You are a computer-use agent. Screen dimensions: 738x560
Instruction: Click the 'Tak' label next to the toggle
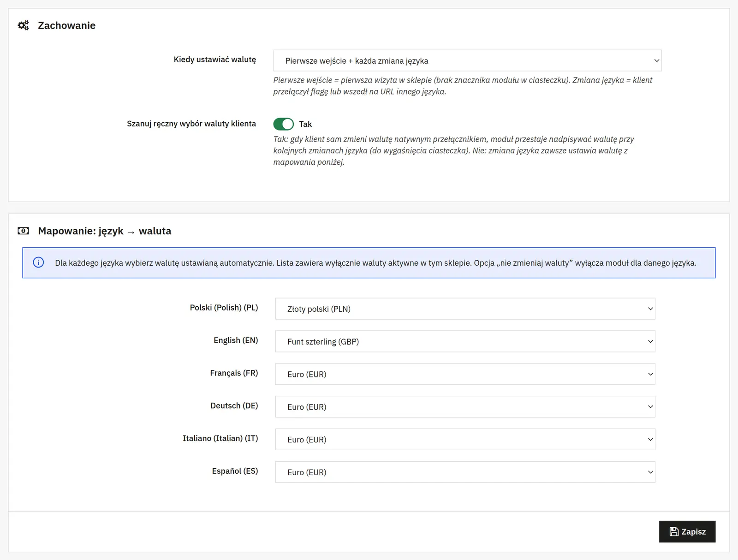point(305,124)
